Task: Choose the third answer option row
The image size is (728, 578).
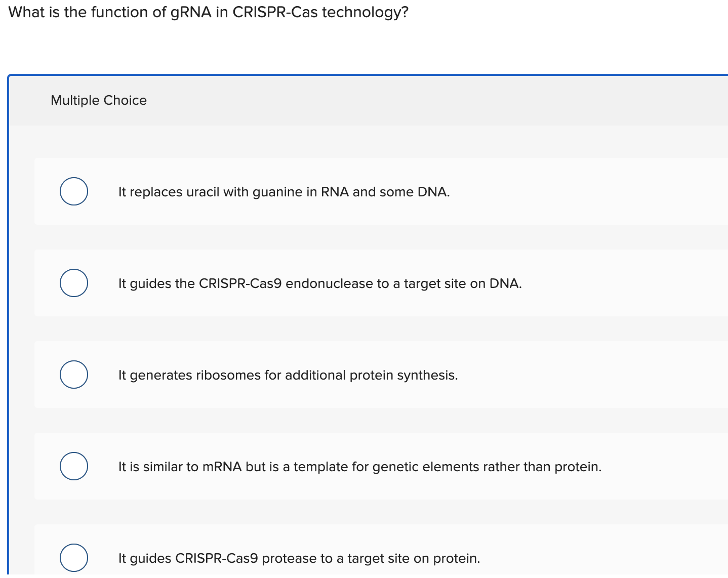Action: click(x=354, y=375)
